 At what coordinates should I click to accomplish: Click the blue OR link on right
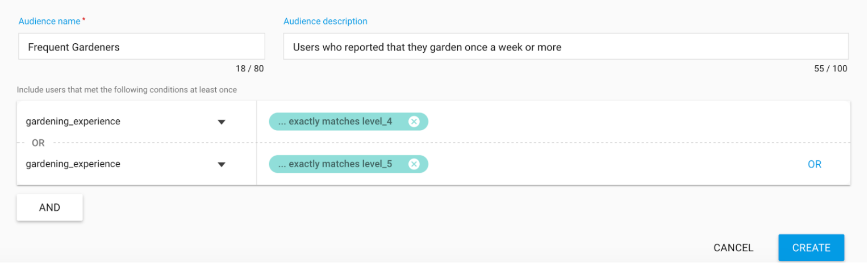point(814,164)
